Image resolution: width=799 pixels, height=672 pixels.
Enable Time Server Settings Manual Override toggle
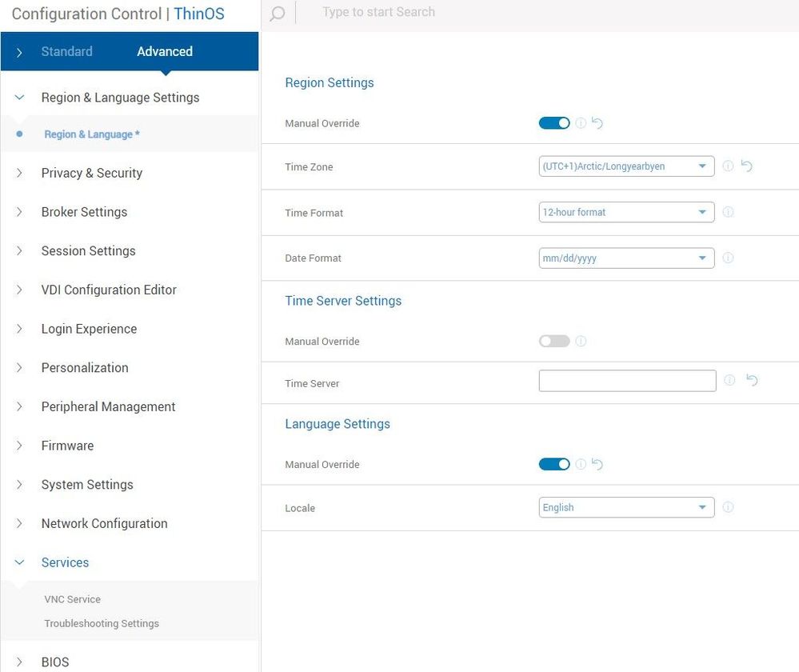tap(554, 341)
